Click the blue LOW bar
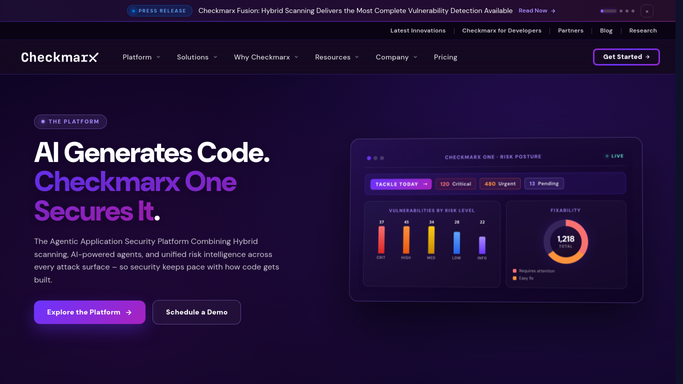683x384 pixels. 456,243
